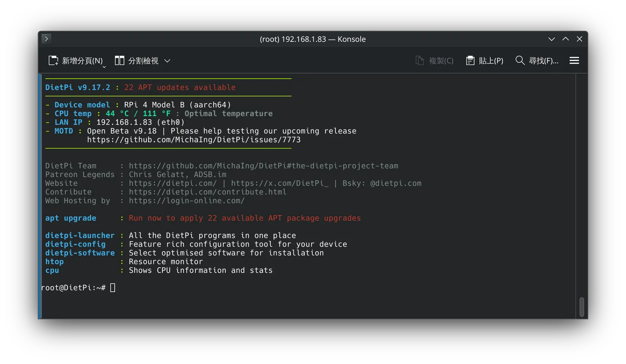Click the 'apt upgrade' command text
This screenshot has width=626, height=364.
70,218
